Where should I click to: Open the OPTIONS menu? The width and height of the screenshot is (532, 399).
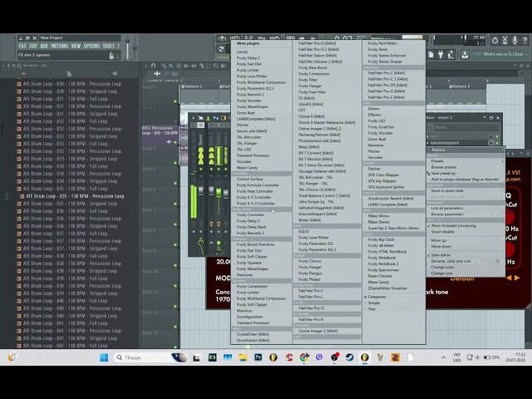click(91, 46)
